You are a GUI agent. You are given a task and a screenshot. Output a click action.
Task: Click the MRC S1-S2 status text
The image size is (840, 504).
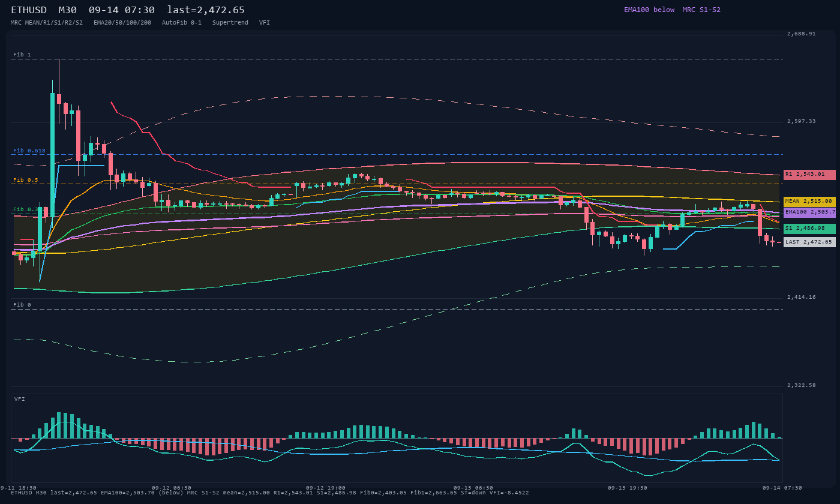point(701,10)
